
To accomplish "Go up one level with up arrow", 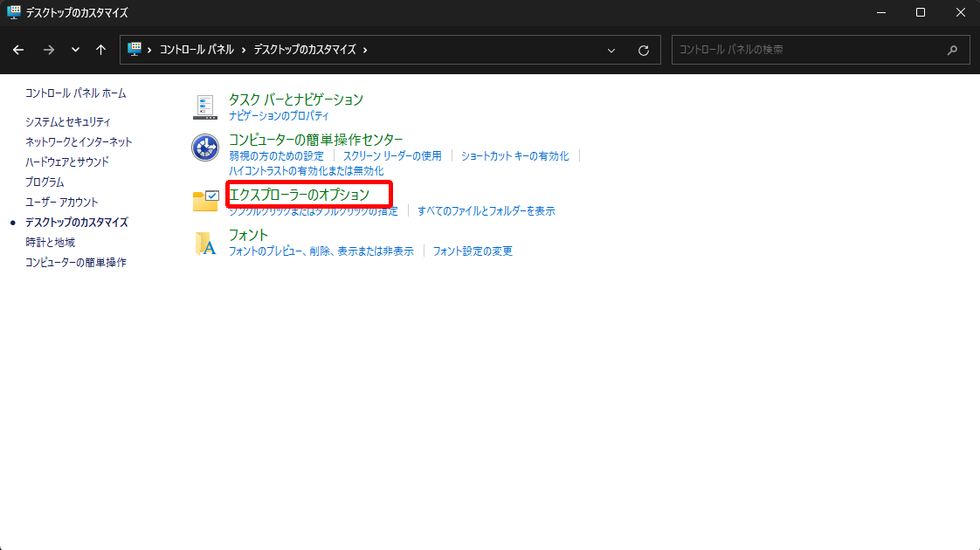I will point(100,50).
